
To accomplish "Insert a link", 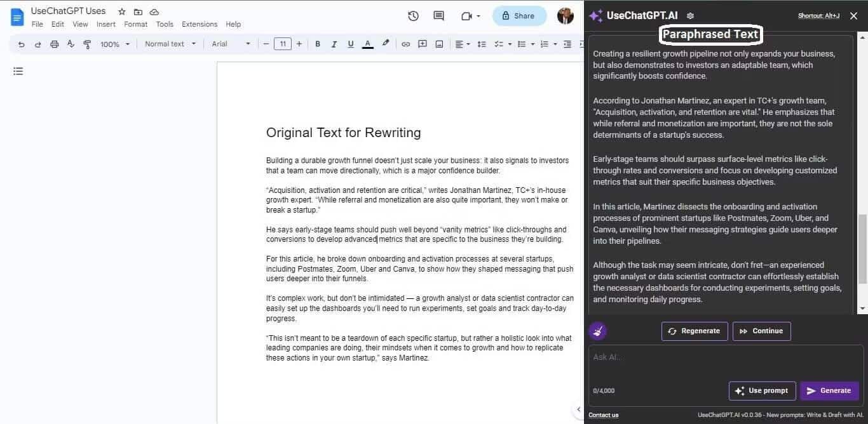I will pyautogui.click(x=405, y=44).
